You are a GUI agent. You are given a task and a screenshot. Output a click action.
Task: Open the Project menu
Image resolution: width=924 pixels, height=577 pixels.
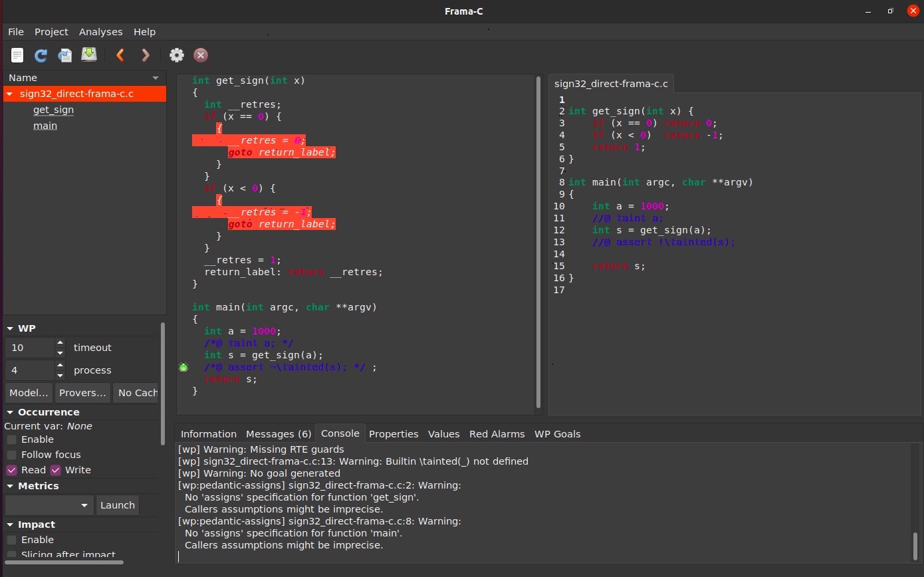click(x=51, y=32)
